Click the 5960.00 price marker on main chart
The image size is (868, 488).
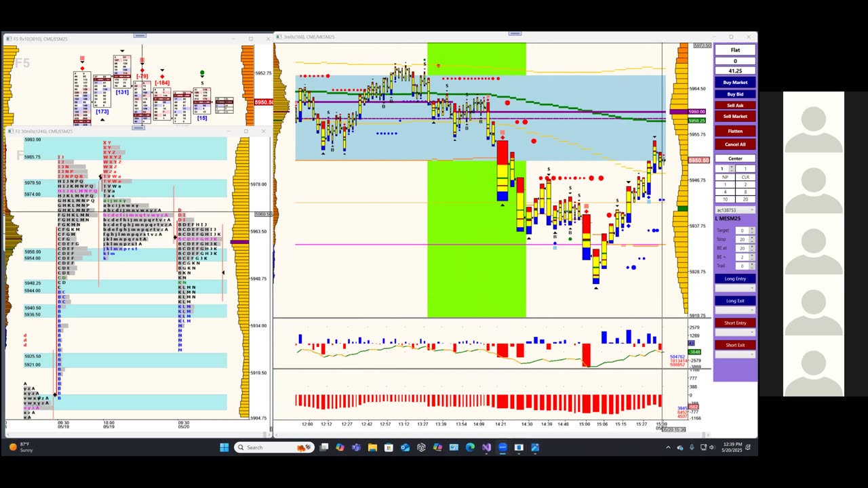pyautogui.click(x=697, y=112)
